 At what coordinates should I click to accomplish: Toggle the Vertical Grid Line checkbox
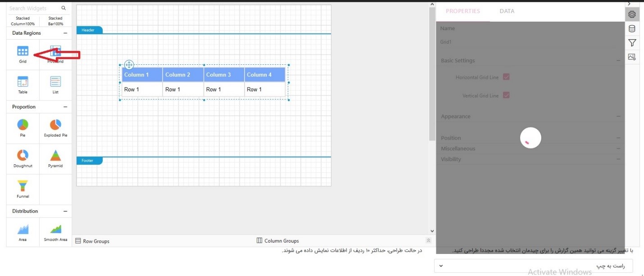(506, 95)
